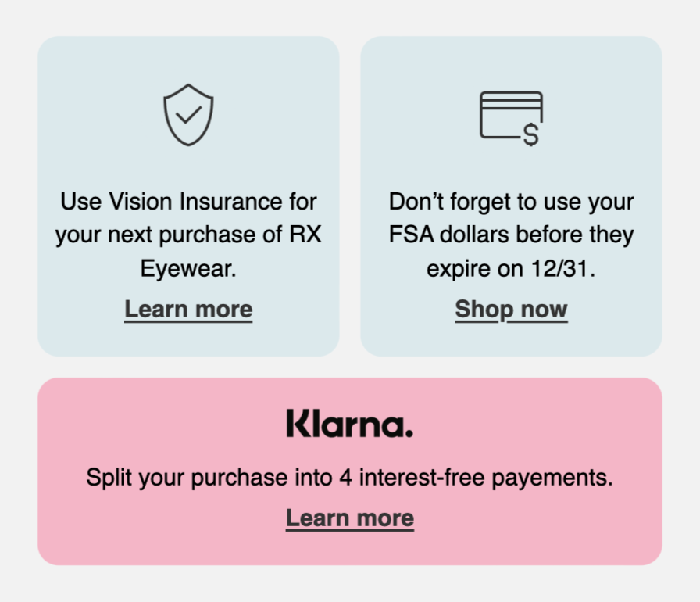Click the Don't forget heading line
700x602 pixels.
(511, 202)
